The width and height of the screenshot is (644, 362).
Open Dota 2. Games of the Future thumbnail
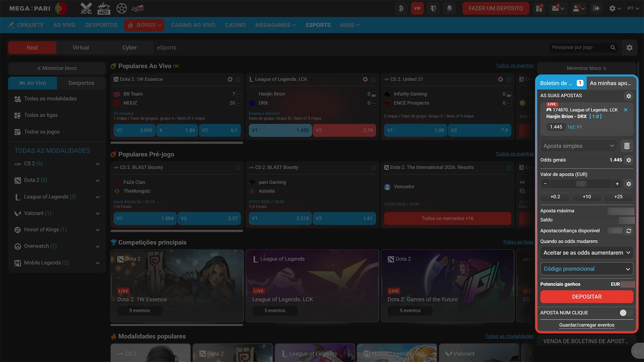(x=447, y=286)
